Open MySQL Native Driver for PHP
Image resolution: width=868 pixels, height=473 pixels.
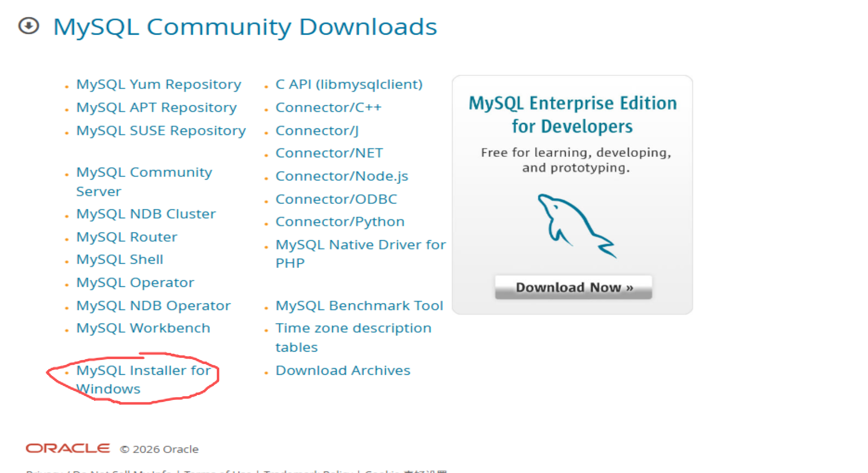[x=361, y=254]
